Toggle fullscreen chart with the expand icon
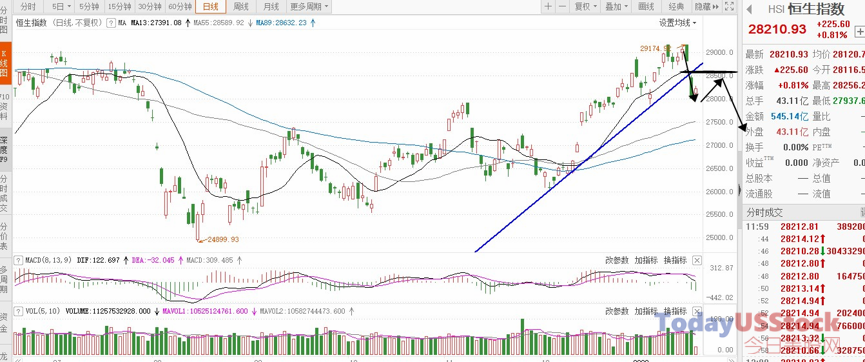This screenshot has width=865, height=362. pos(729,7)
